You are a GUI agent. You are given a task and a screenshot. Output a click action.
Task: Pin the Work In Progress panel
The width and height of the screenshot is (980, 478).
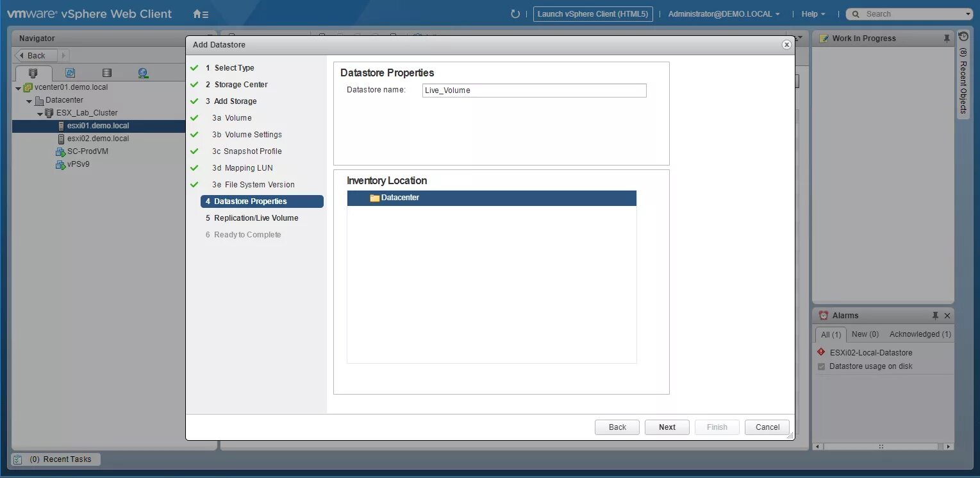(947, 38)
